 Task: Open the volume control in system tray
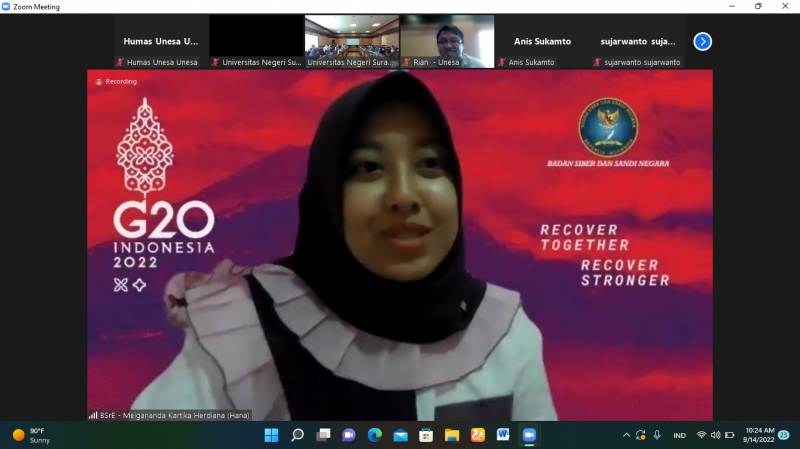click(715, 435)
